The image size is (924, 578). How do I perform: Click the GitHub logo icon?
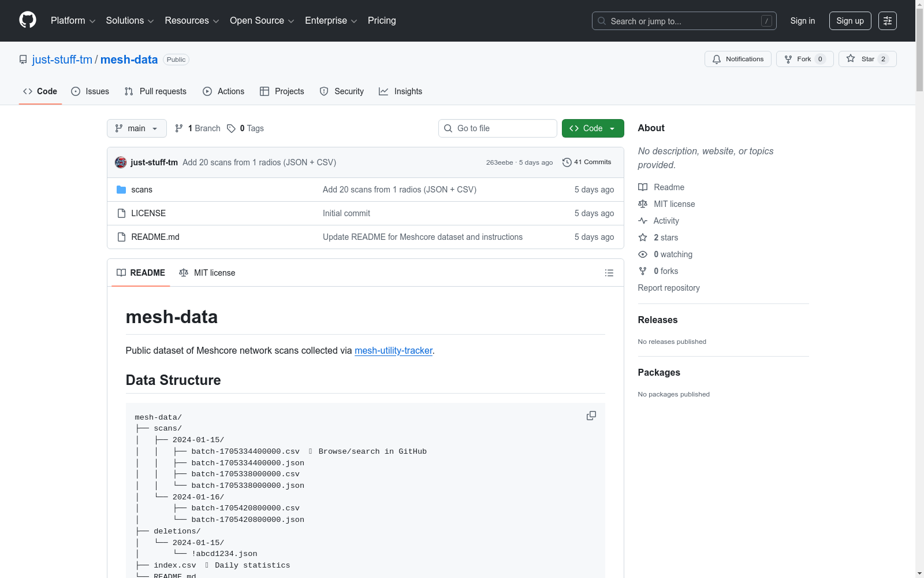pyautogui.click(x=28, y=20)
